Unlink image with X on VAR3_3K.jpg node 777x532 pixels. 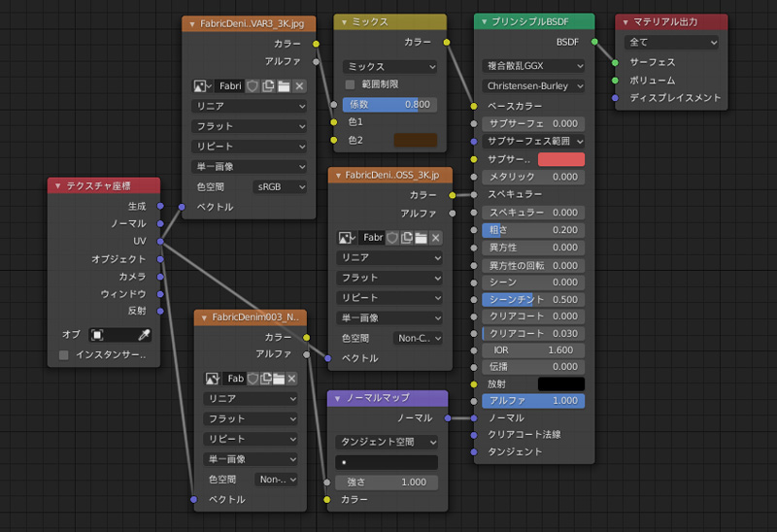[x=299, y=85]
